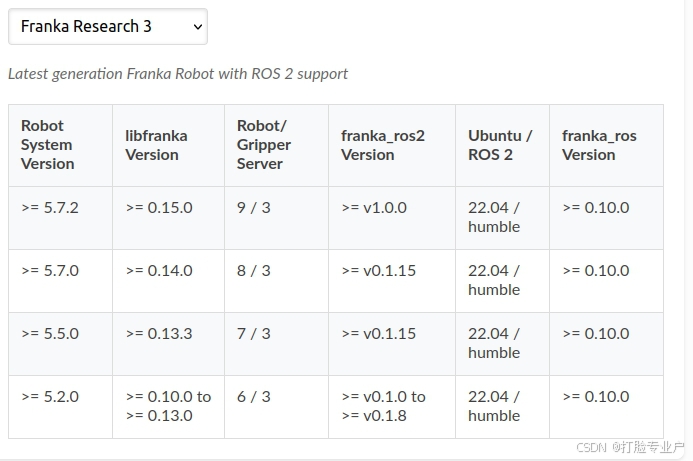This screenshot has width=693, height=461.
Task: Click the libfranka Version column header
Action: click(156, 145)
